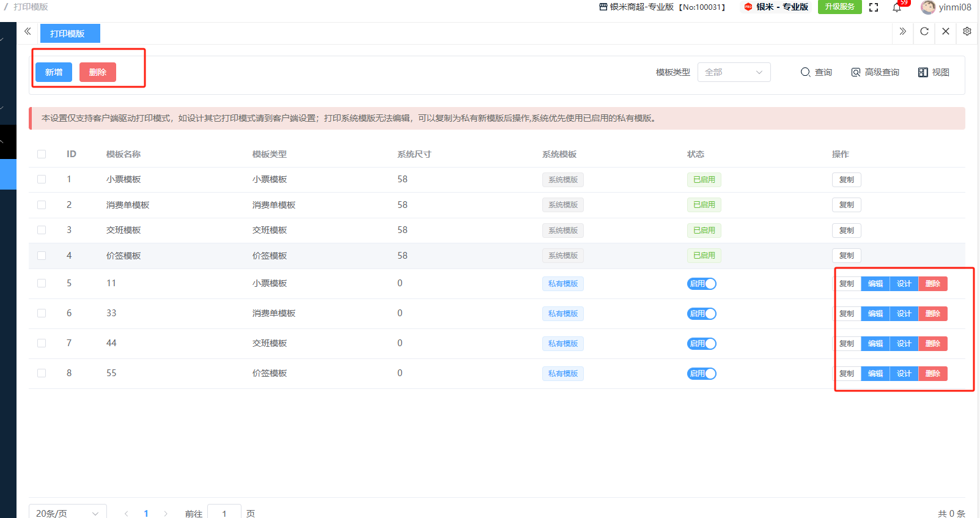Disable the 启用 switch for template 55
Image resolution: width=980 pixels, height=518 pixels.
click(701, 374)
